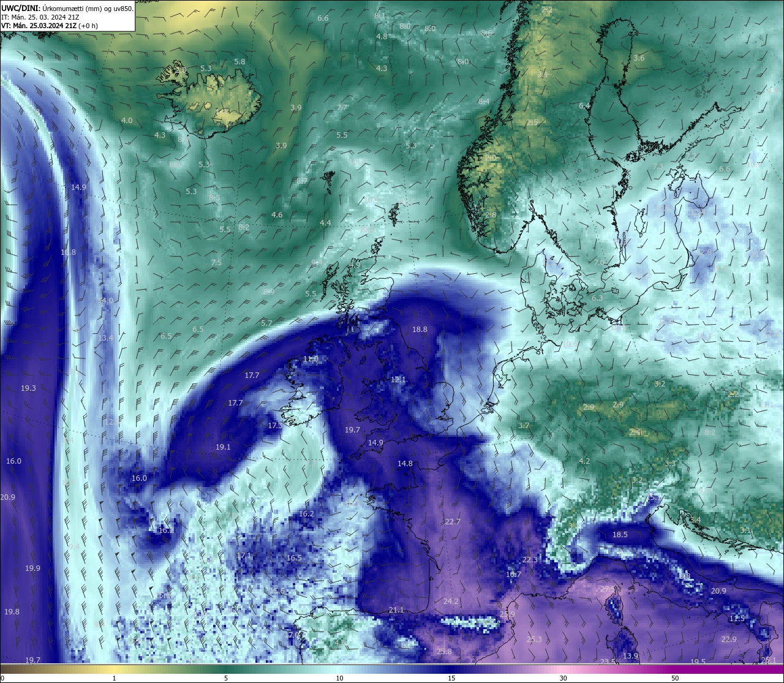784x683 pixels.
Task: Click the 25.8 value label on the map
Action: click(x=444, y=651)
